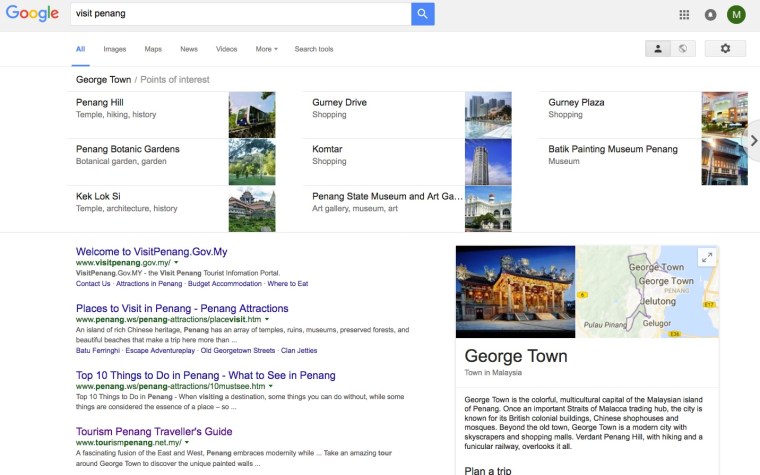The width and height of the screenshot is (760, 475).
Task: Follow the Old Georgetown Streets sitelink
Action: 238,350
